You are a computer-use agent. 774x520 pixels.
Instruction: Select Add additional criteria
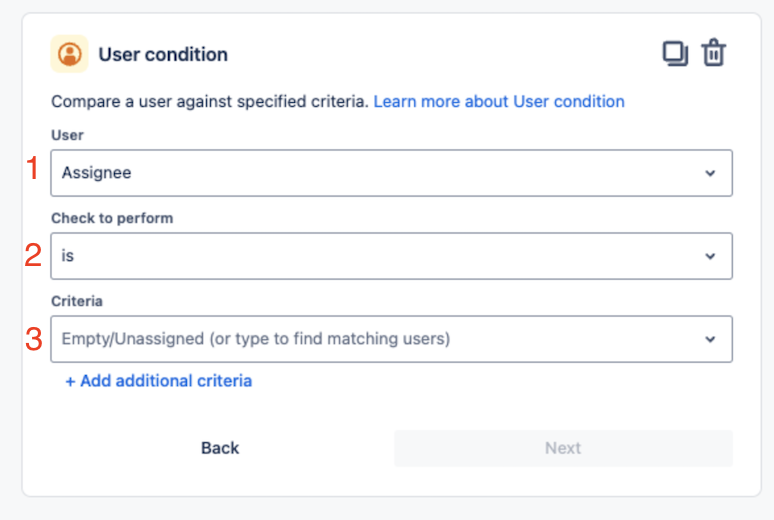[158, 380]
